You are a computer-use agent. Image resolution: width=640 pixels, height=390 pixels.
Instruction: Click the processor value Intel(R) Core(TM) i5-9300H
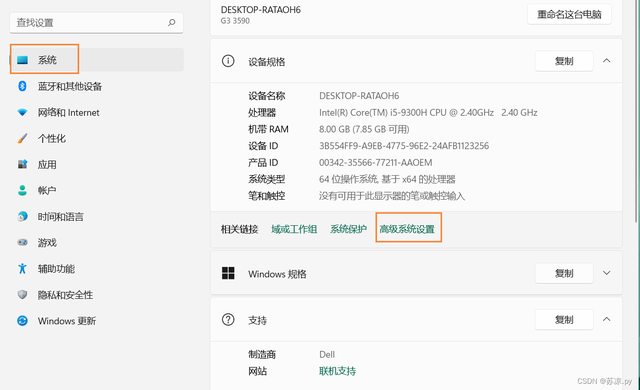click(428, 112)
